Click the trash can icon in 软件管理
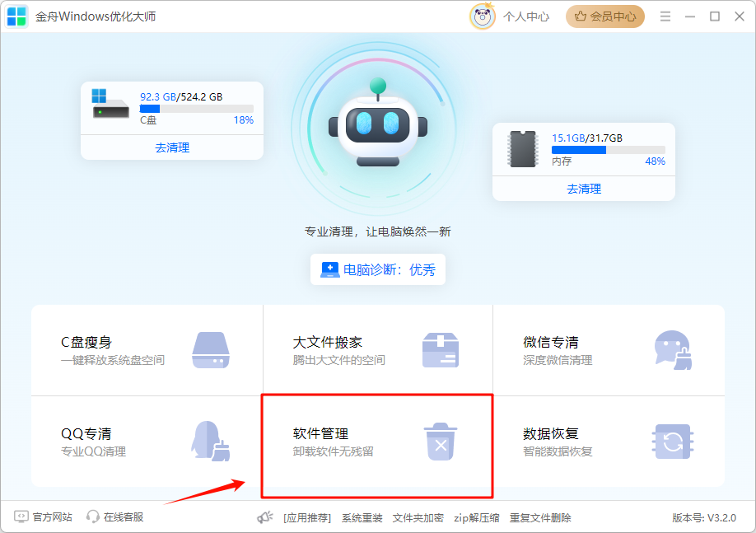The width and height of the screenshot is (756, 533). (x=441, y=442)
